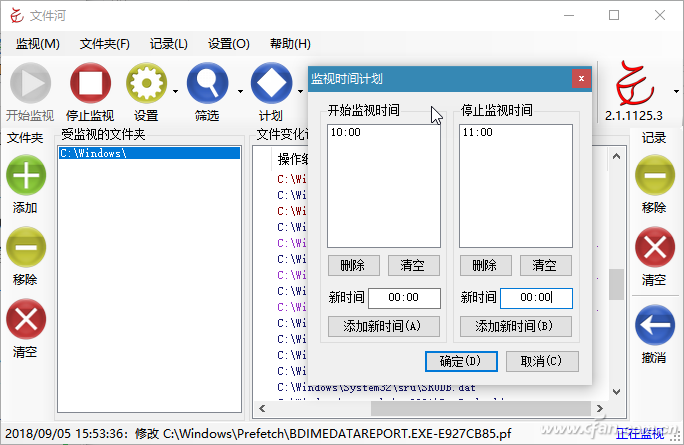Click the horizontal scrollbar thumb in records

(x=481, y=408)
